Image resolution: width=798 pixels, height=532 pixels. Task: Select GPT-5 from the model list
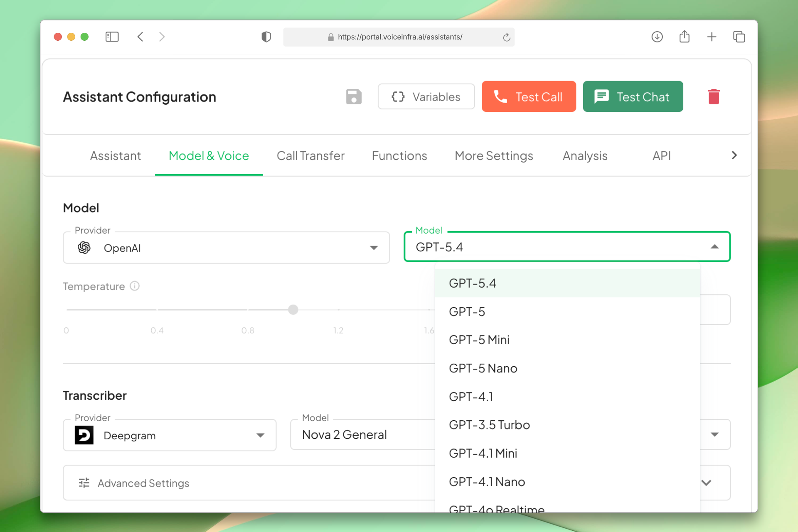[567, 312]
